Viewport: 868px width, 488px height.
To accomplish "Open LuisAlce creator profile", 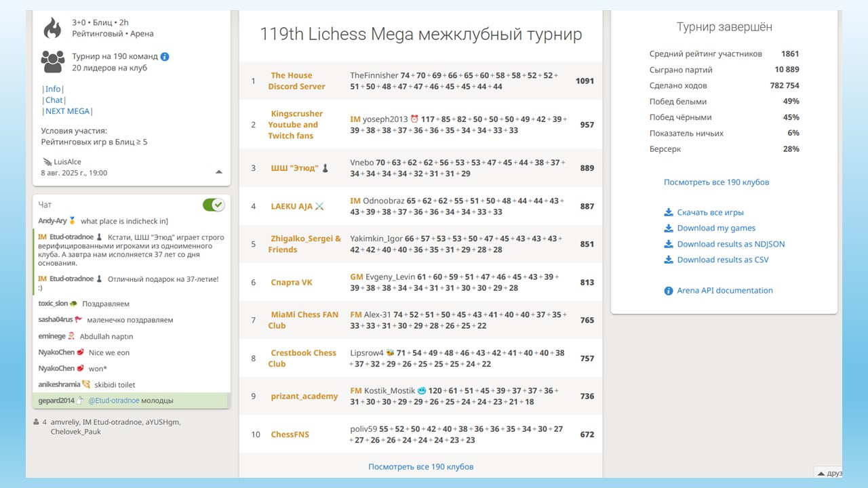I will pos(66,162).
